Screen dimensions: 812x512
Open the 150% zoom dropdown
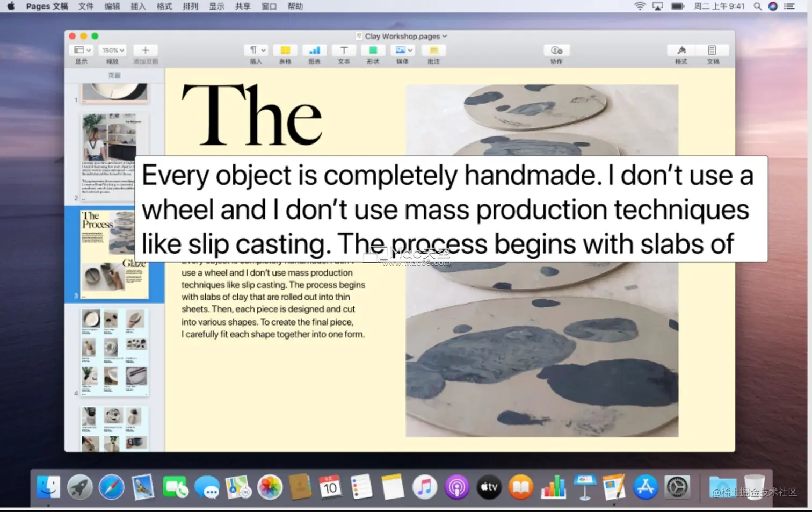(113, 50)
